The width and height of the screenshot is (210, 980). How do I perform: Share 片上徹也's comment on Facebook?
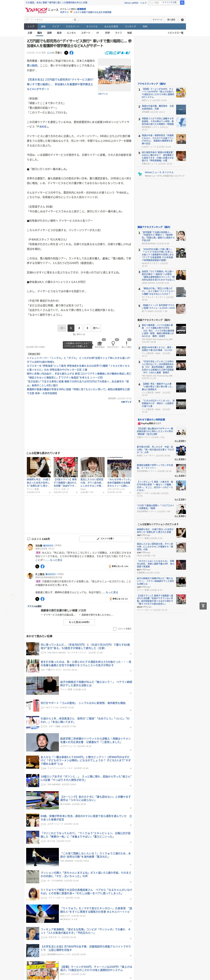(42, 599)
